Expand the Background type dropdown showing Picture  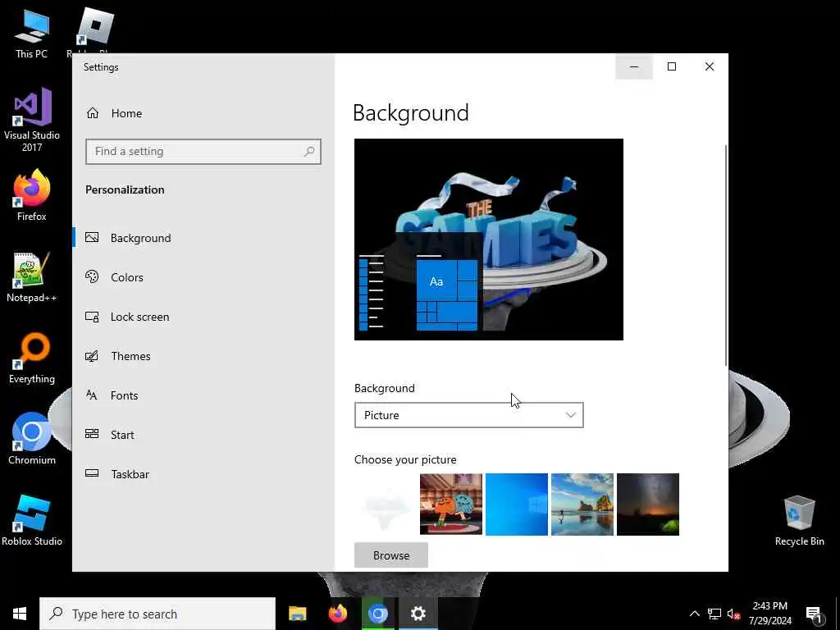pyautogui.click(x=468, y=415)
